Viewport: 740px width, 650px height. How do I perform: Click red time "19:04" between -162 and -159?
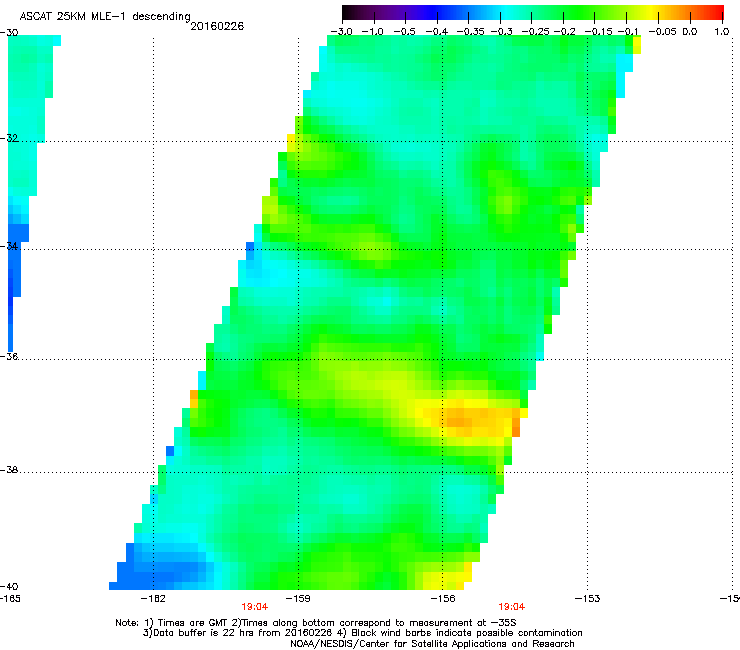tap(254, 607)
